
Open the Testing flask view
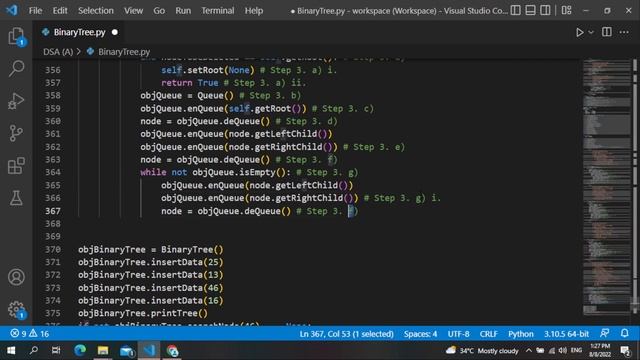16,198
